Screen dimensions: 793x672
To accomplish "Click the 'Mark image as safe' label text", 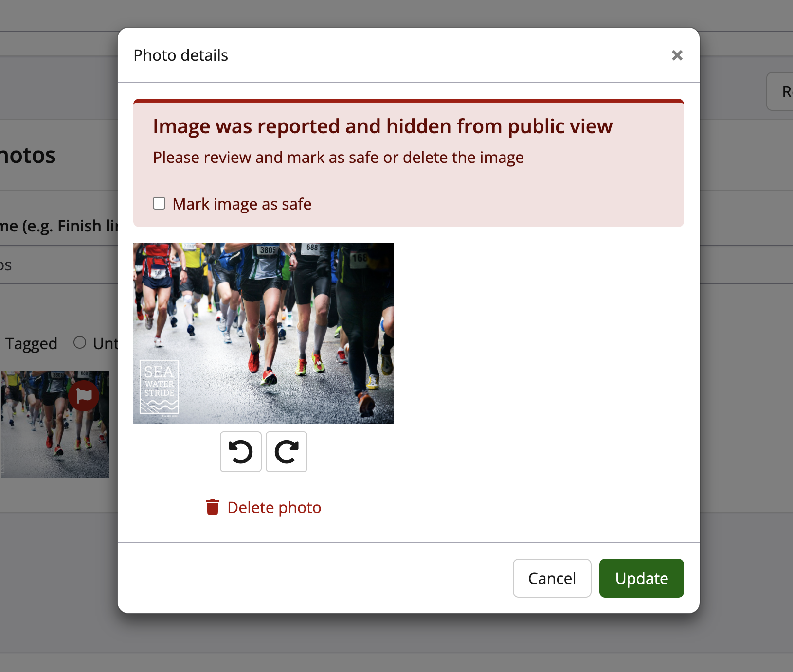I will (242, 204).
